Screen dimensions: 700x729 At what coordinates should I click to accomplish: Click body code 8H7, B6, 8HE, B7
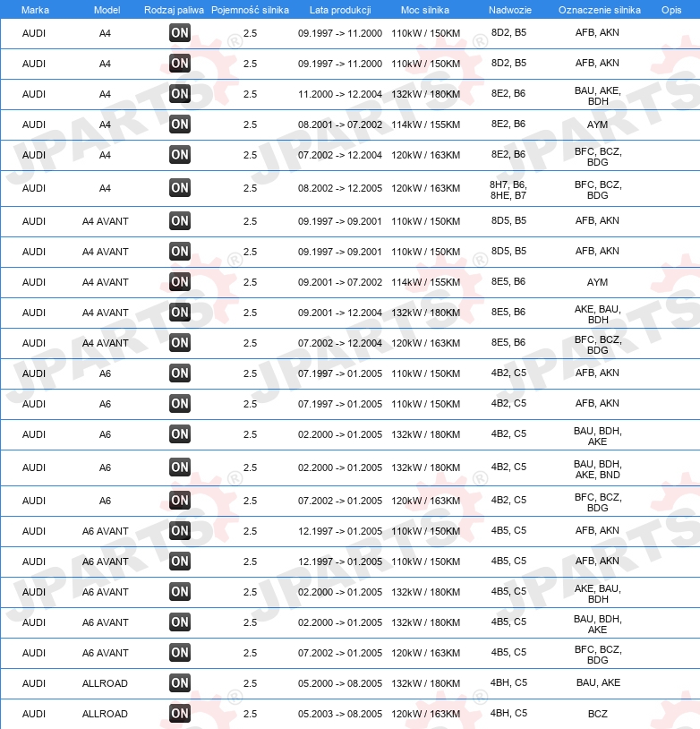(x=508, y=190)
